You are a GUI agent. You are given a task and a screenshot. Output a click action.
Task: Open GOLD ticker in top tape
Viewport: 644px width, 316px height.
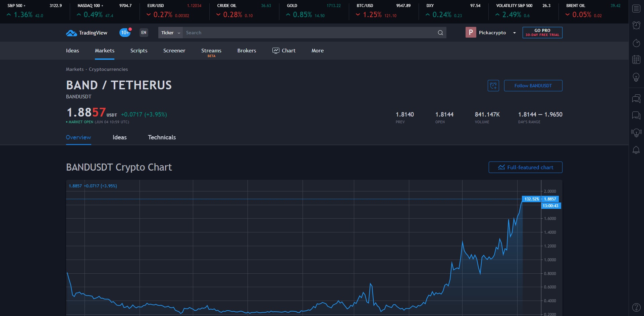[x=314, y=11]
